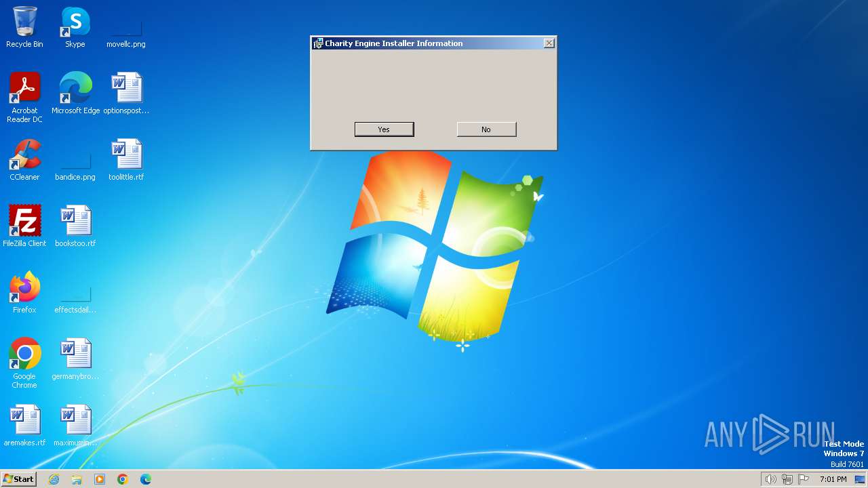
Task: Click Yes in Charity Engine Installer dialog
Action: click(384, 129)
